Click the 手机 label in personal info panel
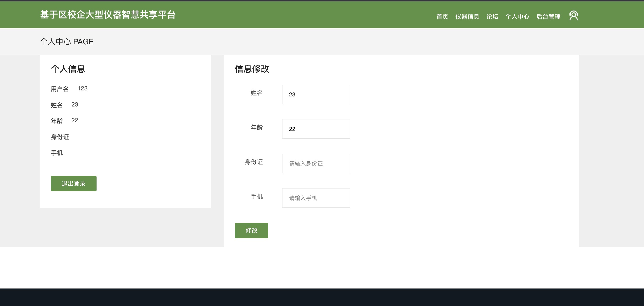The image size is (644, 306). [57, 153]
